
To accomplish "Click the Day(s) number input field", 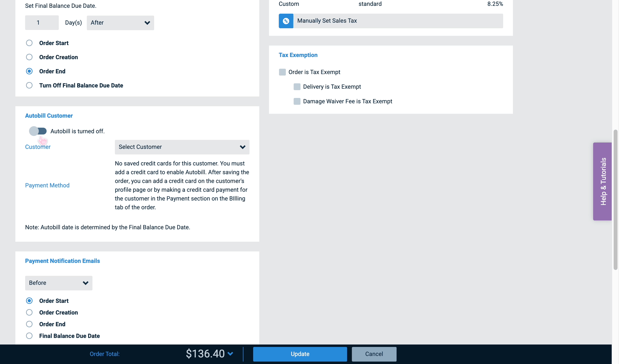I will pos(42,23).
